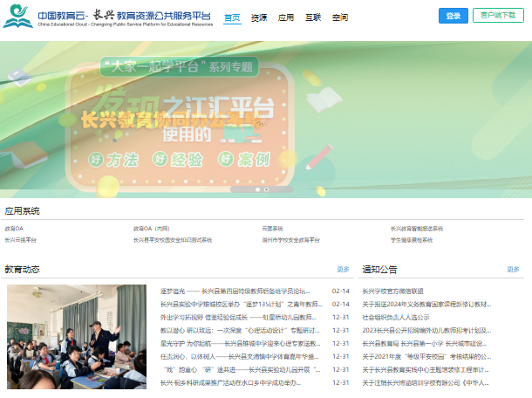
Task: Open the 长兴云视平台 link
Action: tap(21, 239)
